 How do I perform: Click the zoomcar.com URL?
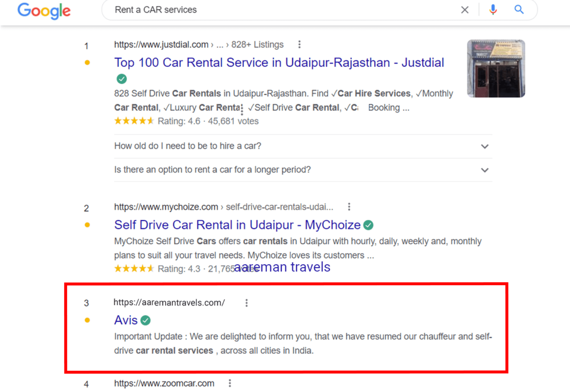[x=164, y=383]
